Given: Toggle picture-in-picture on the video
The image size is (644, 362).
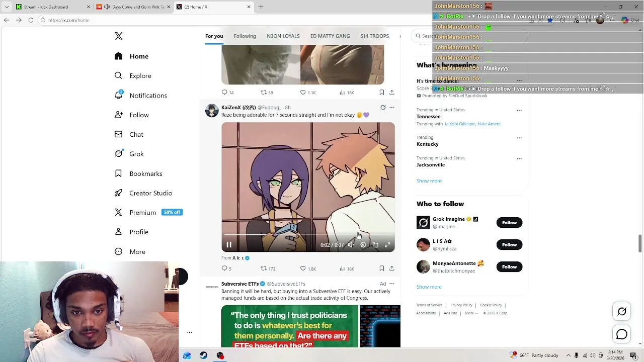Looking at the screenshot, I should [375, 245].
